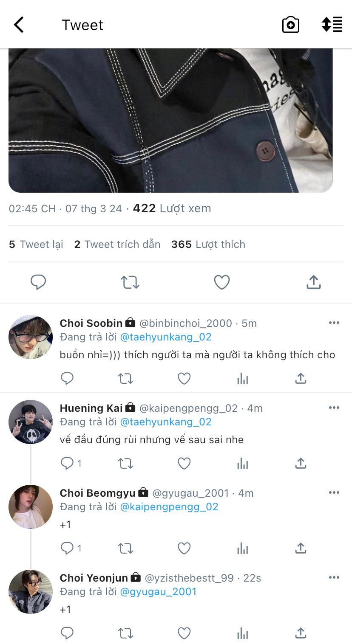The height and width of the screenshot is (644, 352).
Task: Like Choi Soobin's reply
Action: pos(184,378)
